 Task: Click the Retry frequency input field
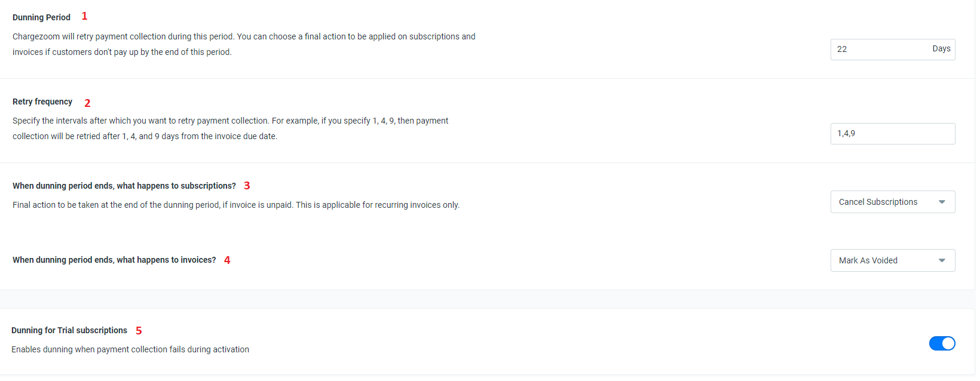click(x=893, y=134)
